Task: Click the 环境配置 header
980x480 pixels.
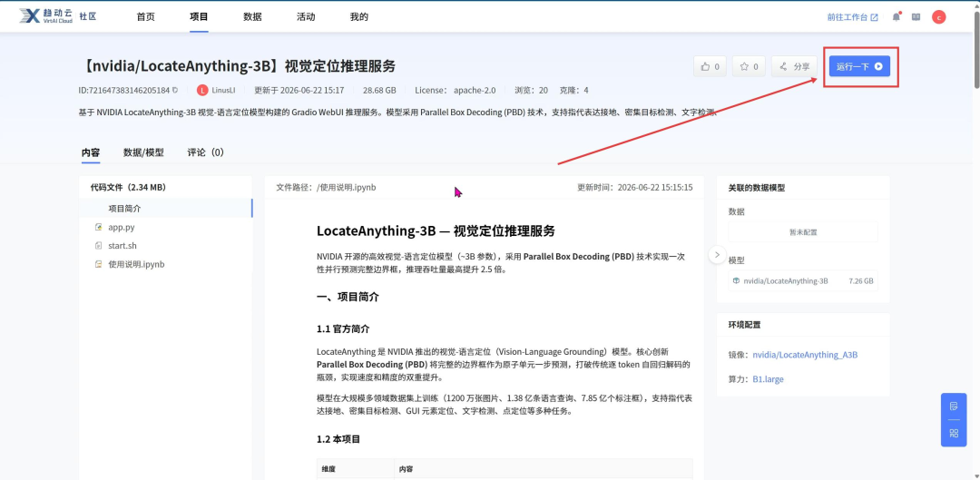Action: click(x=744, y=325)
